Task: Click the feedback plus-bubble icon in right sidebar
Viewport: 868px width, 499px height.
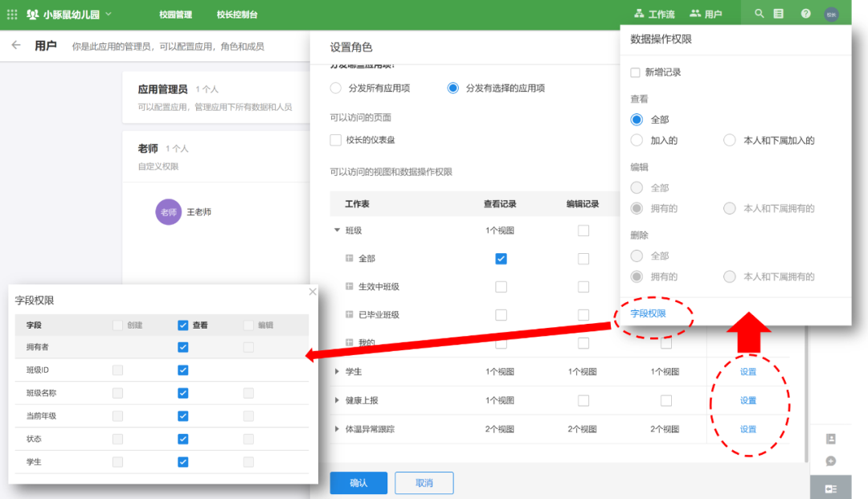Action: [831, 461]
